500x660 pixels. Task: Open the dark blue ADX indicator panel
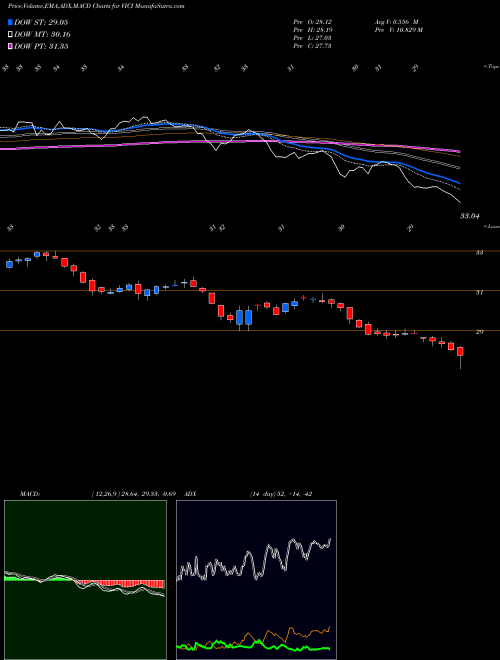(256, 580)
